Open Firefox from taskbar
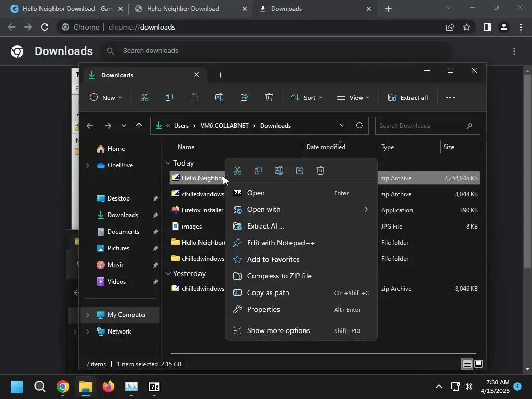 (109, 387)
